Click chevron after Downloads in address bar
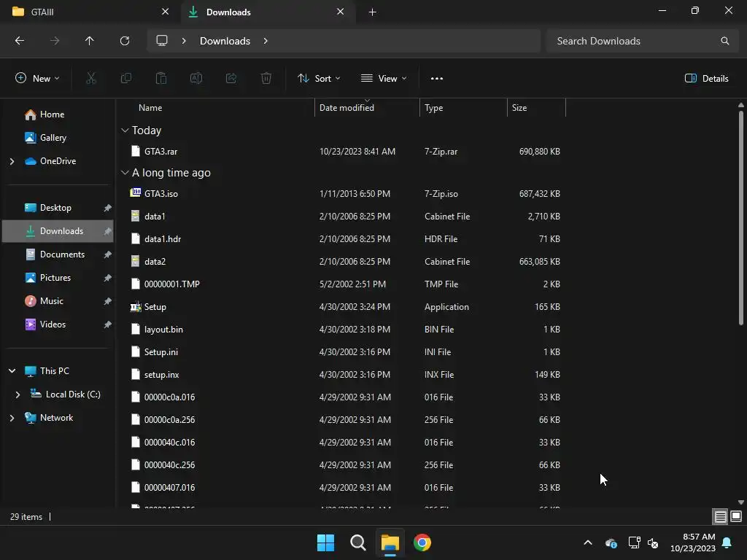 click(x=266, y=41)
